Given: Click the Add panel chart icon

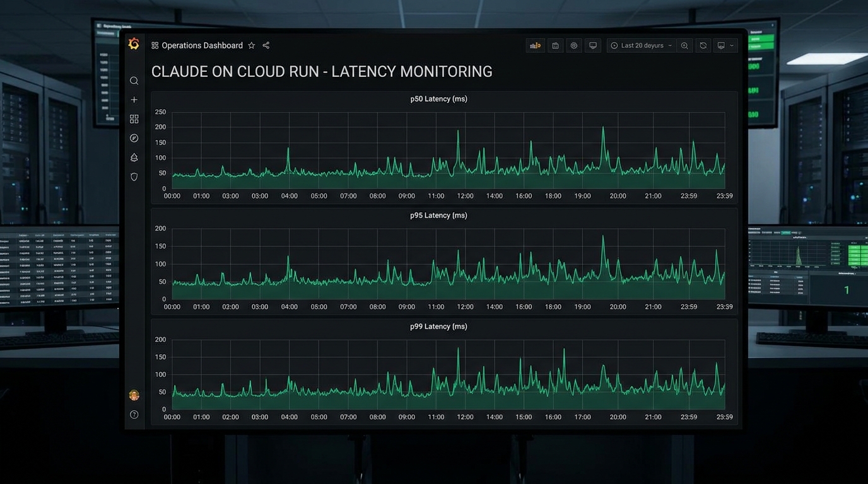Looking at the screenshot, I should tap(535, 45).
